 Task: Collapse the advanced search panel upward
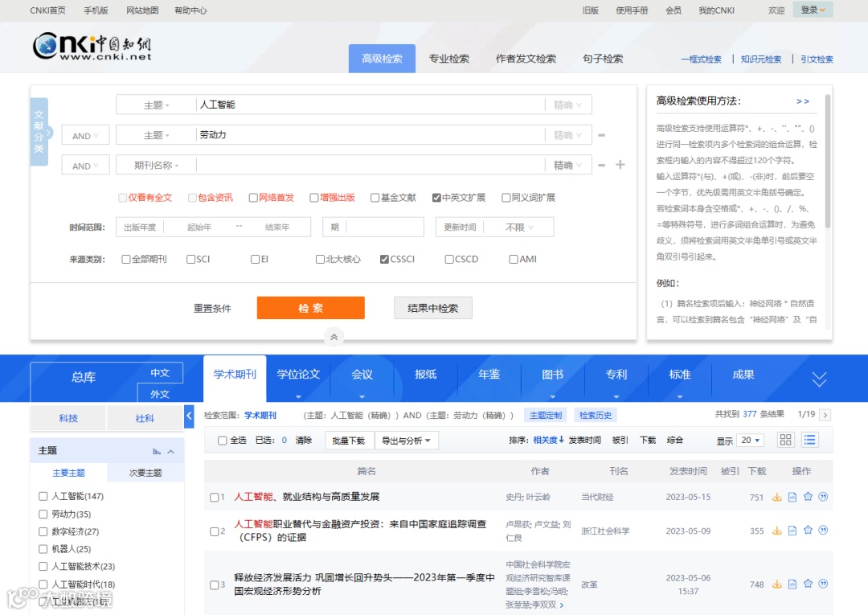[x=334, y=337]
